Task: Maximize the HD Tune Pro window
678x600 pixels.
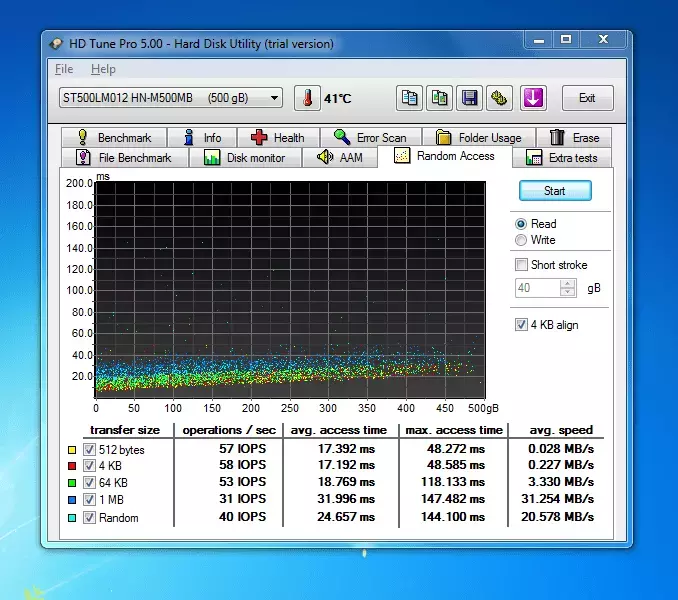Action: pyautogui.click(x=566, y=40)
